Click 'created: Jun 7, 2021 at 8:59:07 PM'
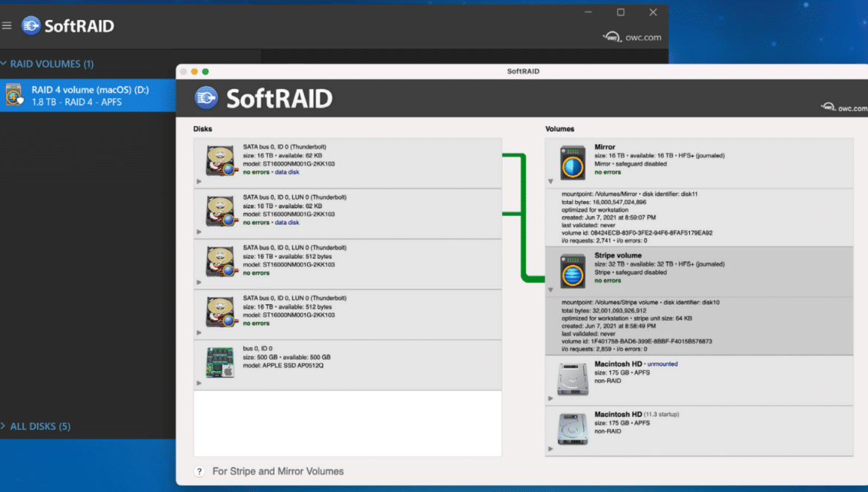The image size is (868, 492). [x=608, y=217]
